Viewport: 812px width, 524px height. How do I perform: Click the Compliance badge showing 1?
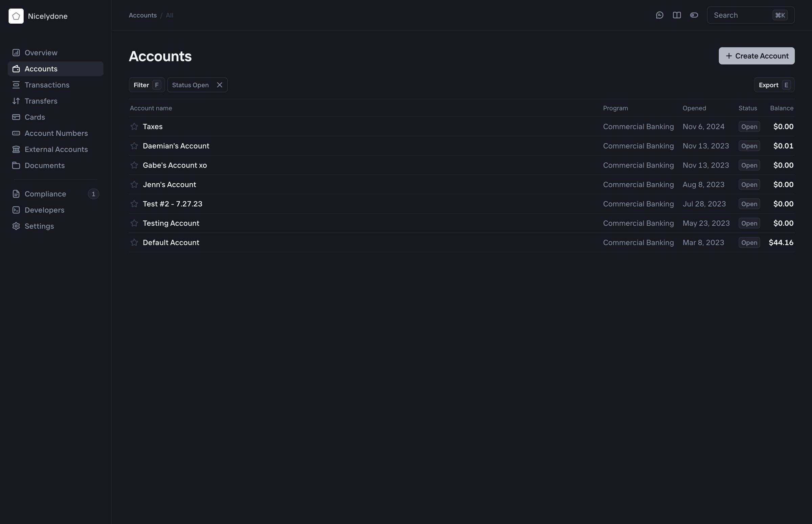pyautogui.click(x=93, y=194)
